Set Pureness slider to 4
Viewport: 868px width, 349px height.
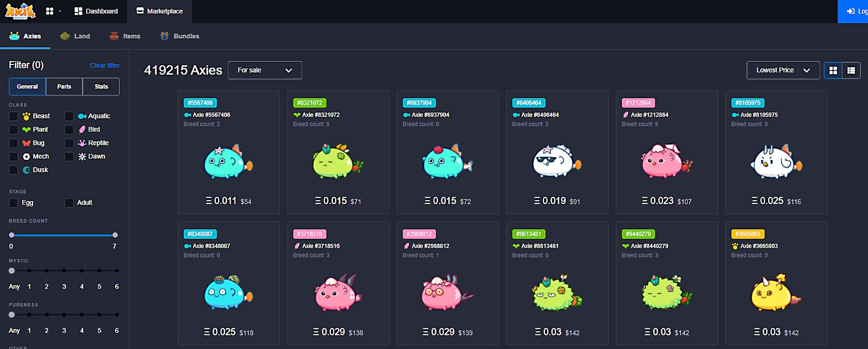click(x=82, y=314)
